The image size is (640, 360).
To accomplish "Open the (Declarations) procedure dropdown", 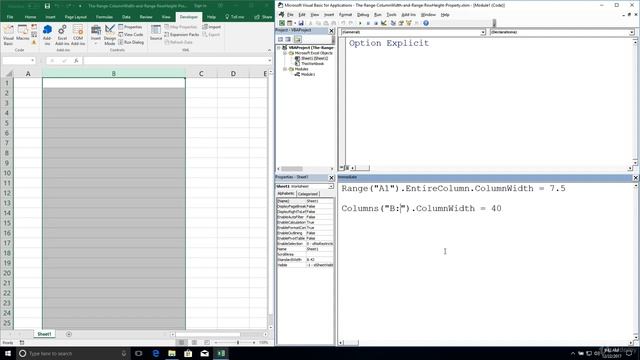I will point(631,32).
